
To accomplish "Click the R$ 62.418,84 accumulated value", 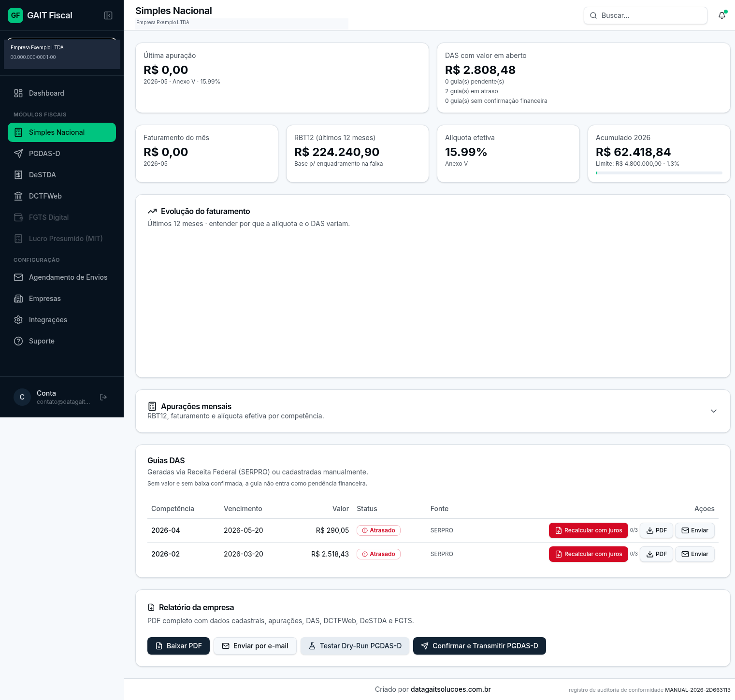I will [x=633, y=152].
